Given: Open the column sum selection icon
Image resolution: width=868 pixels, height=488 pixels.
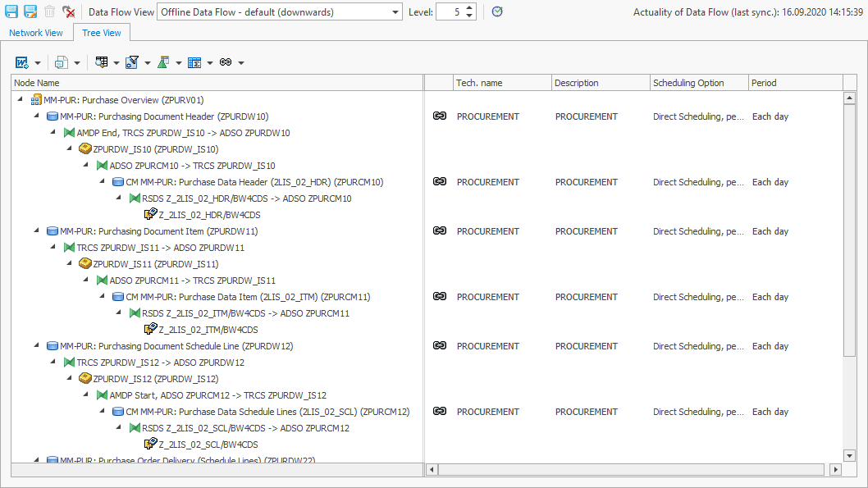Looking at the screenshot, I should click(x=195, y=62).
